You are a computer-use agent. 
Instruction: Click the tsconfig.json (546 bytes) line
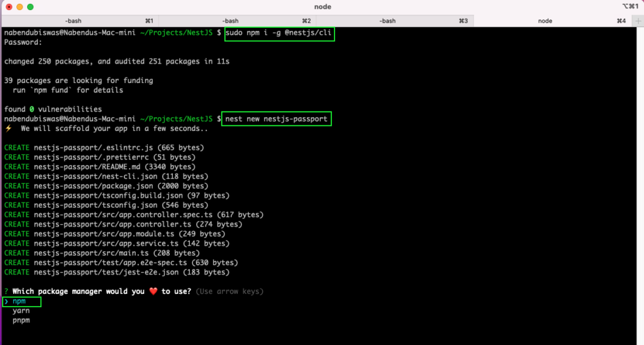tap(106, 205)
